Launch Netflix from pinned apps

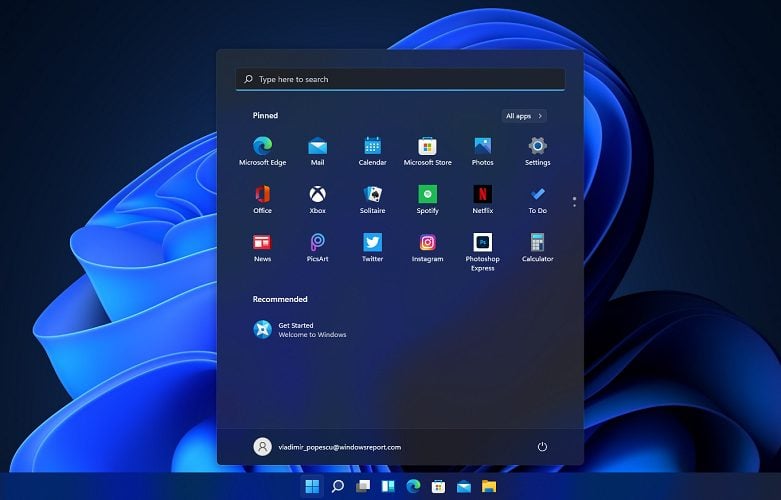click(x=483, y=199)
